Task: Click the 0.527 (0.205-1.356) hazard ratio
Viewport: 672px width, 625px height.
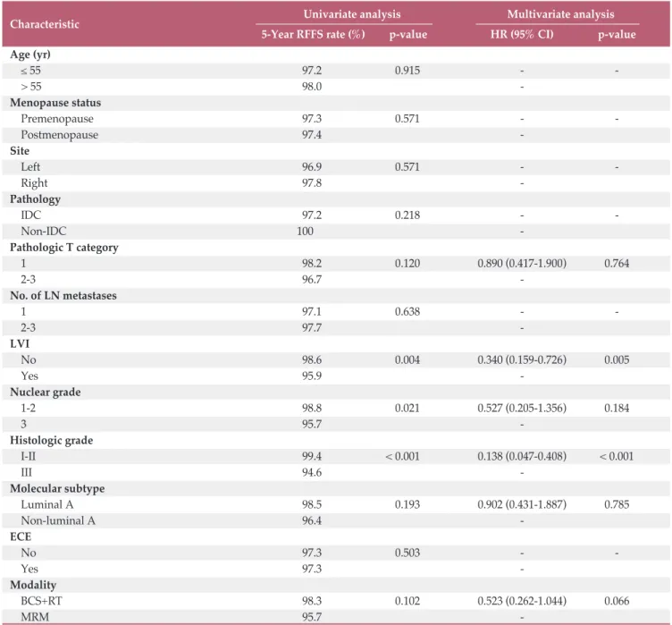Action: pyautogui.click(x=522, y=408)
